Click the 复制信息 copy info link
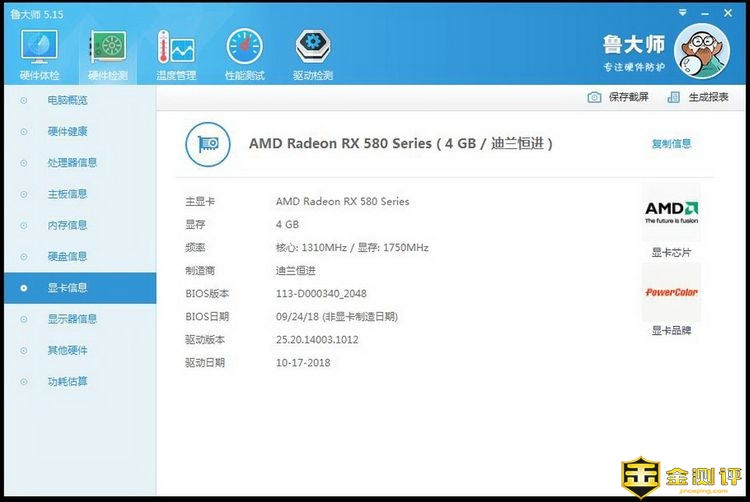Viewport: 750px width, 502px height. 671,144
